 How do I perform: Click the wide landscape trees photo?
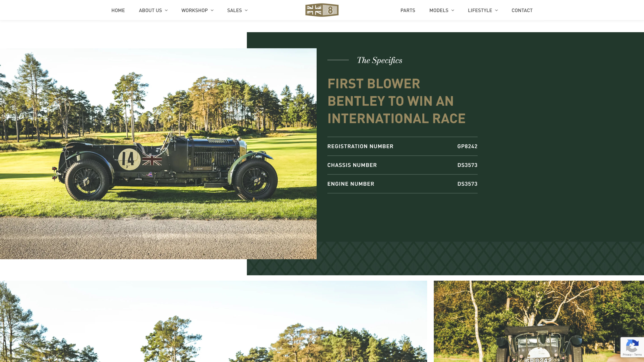(x=213, y=321)
